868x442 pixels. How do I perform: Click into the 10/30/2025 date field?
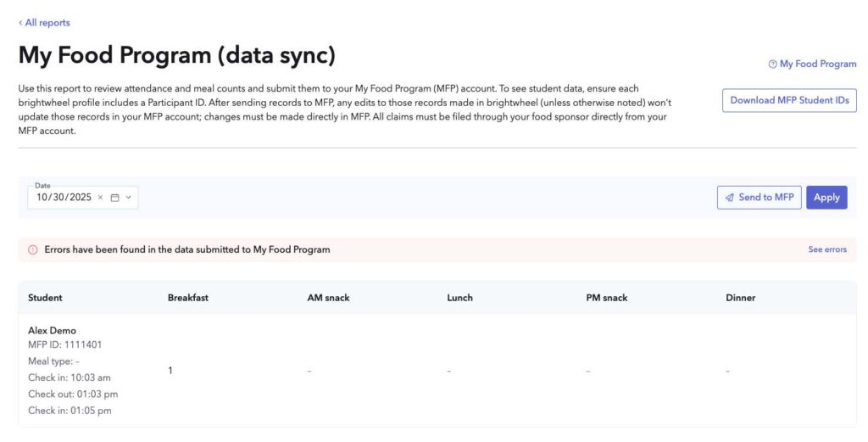click(64, 198)
